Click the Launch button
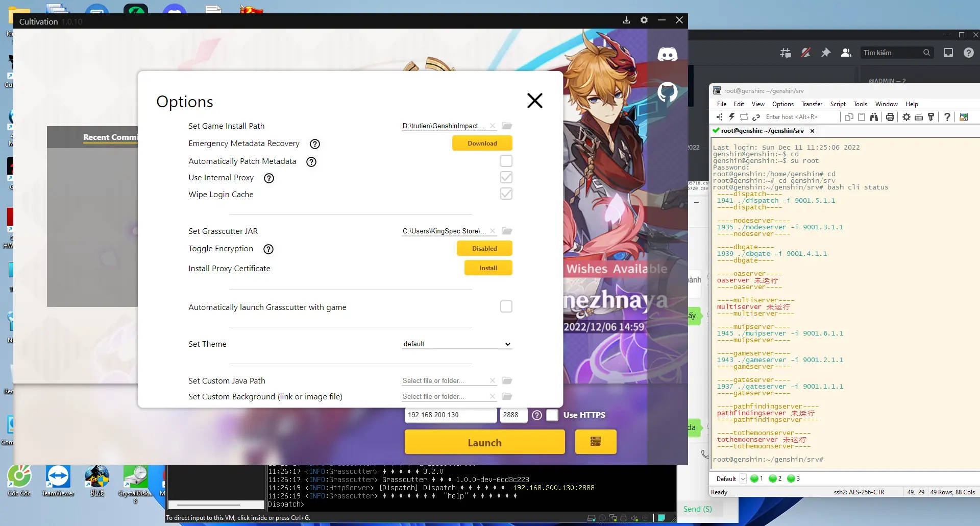 [x=485, y=442]
